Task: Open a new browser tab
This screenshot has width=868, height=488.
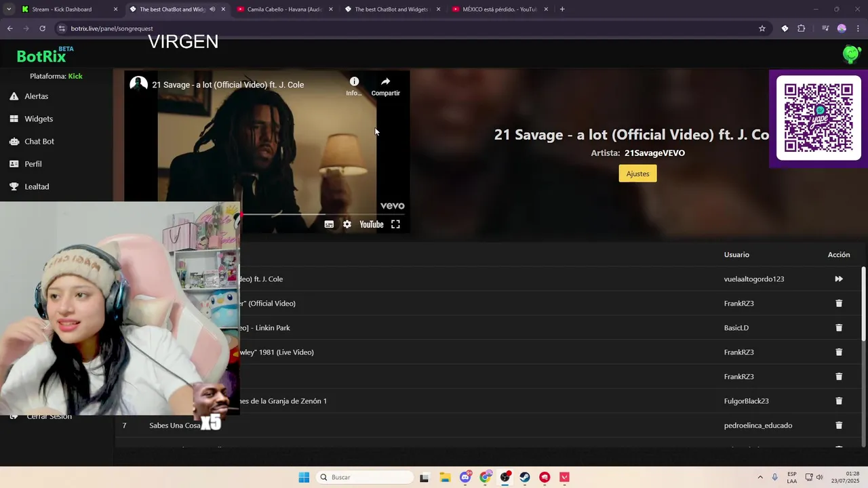Action: 562,9
